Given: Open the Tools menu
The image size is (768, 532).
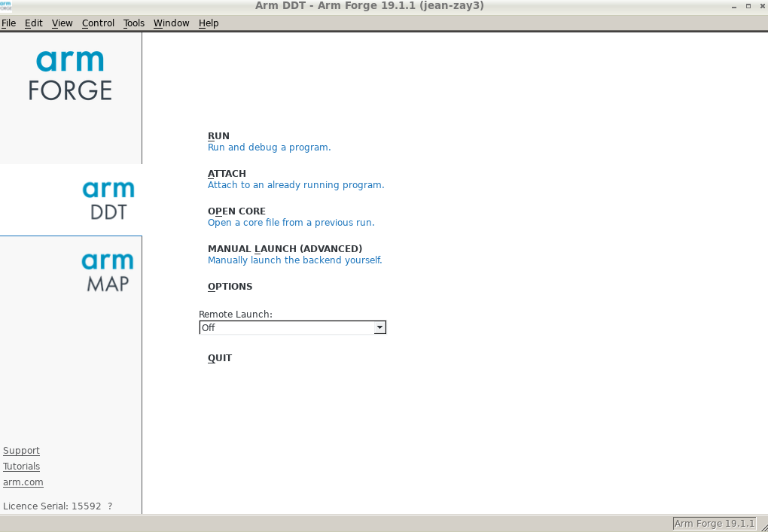Looking at the screenshot, I should [x=133, y=23].
